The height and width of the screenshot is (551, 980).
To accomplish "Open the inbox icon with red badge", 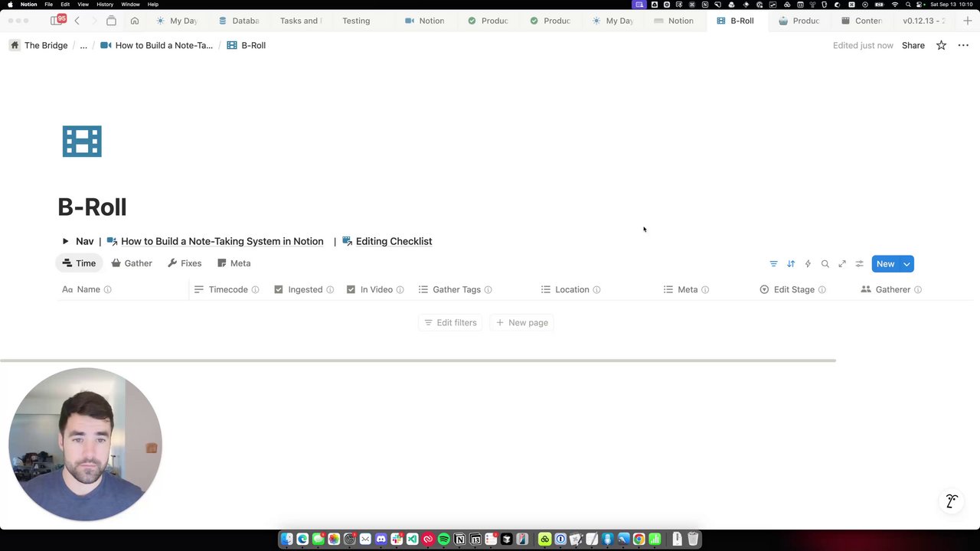I will [x=57, y=20].
